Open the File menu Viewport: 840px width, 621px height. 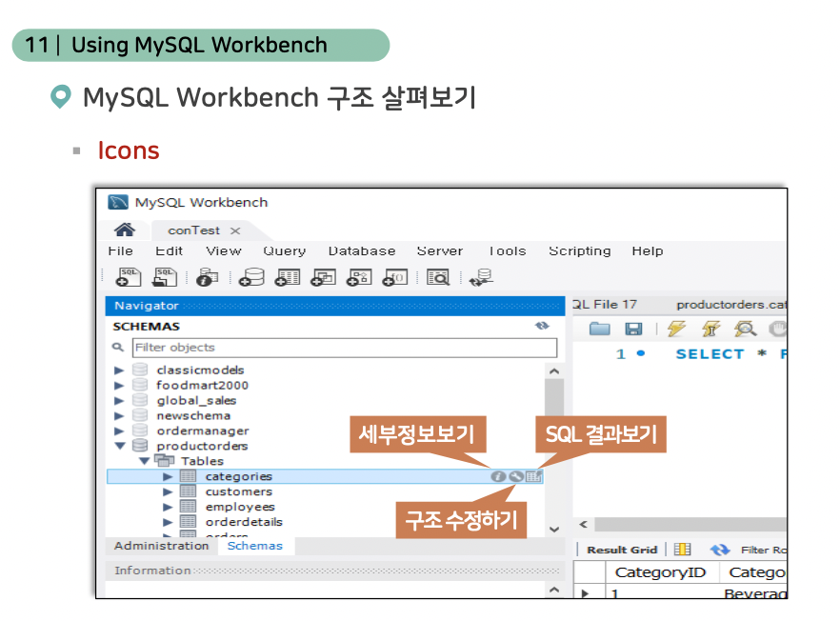coord(121,250)
